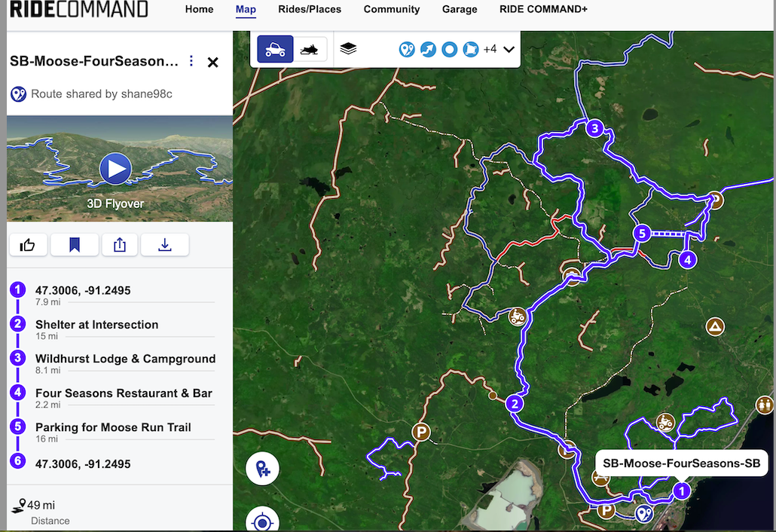The image size is (776, 532).
Task: Click map marker 2 on the route
Action: 515,404
